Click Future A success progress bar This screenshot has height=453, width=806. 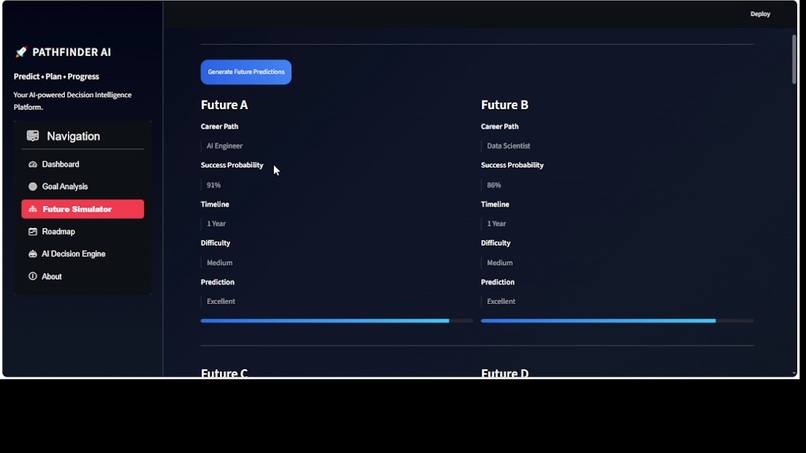coord(337,321)
